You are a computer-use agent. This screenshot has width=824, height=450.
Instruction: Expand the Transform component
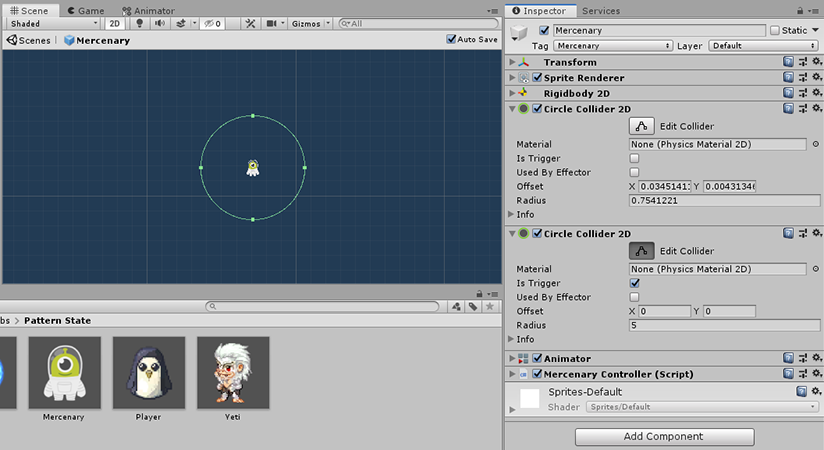click(513, 62)
